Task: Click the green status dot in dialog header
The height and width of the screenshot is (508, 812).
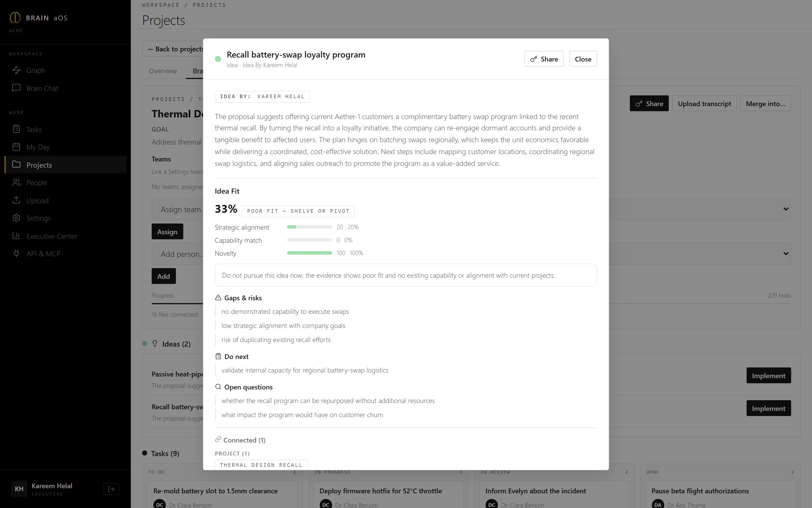Action: [x=218, y=59]
